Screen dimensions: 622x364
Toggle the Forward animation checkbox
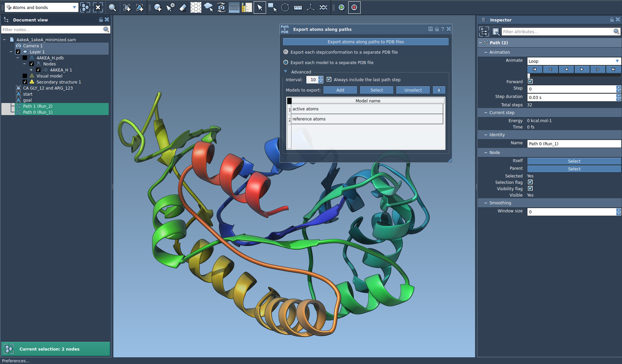pos(530,82)
